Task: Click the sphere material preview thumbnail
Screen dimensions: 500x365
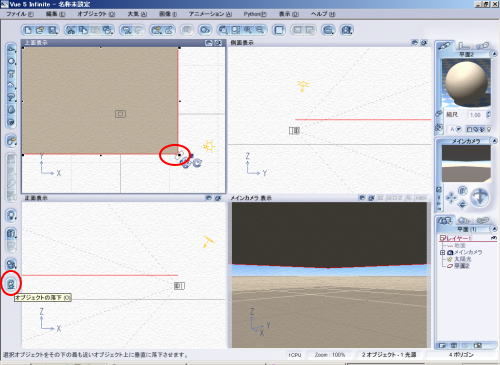Action: tap(466, 82)
